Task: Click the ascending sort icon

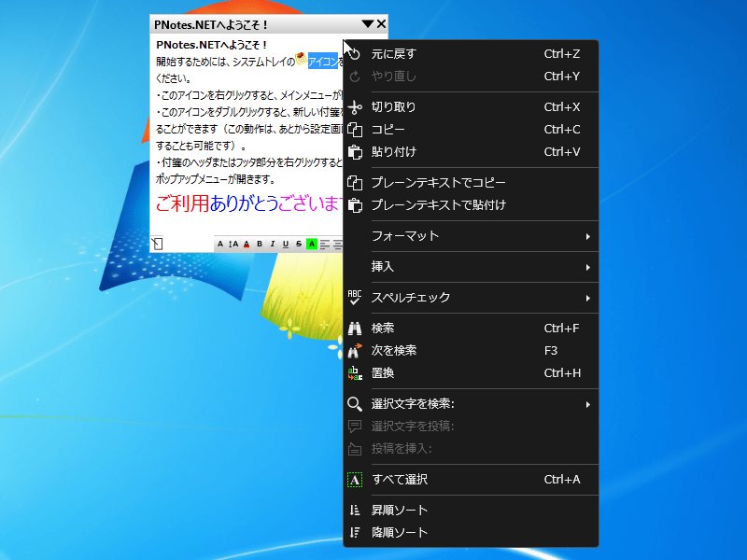Action: pos(355,511)
